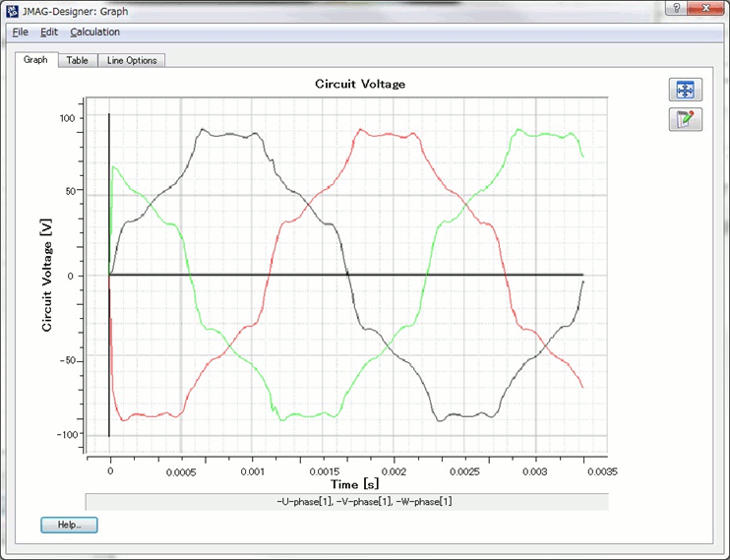Click the -50 tick label on voltage axis

point(65,361)
